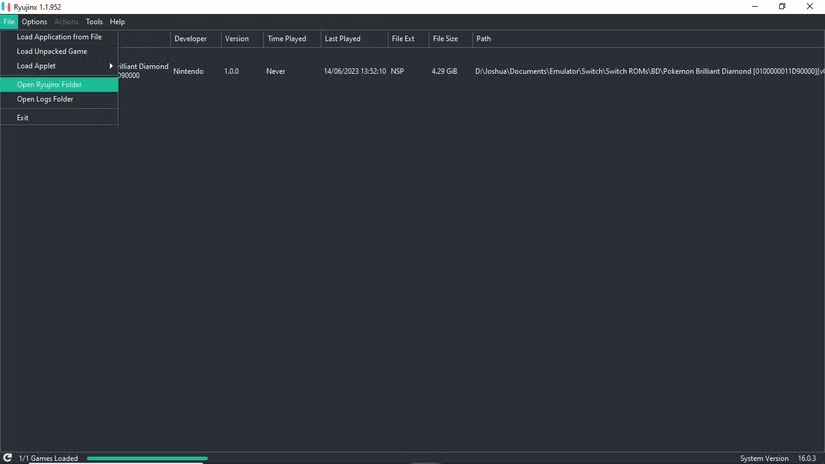Click the refresh games icon in status bar
This screenshot has height=464, width=825.
pyautogui.click(x=7, y=458)
